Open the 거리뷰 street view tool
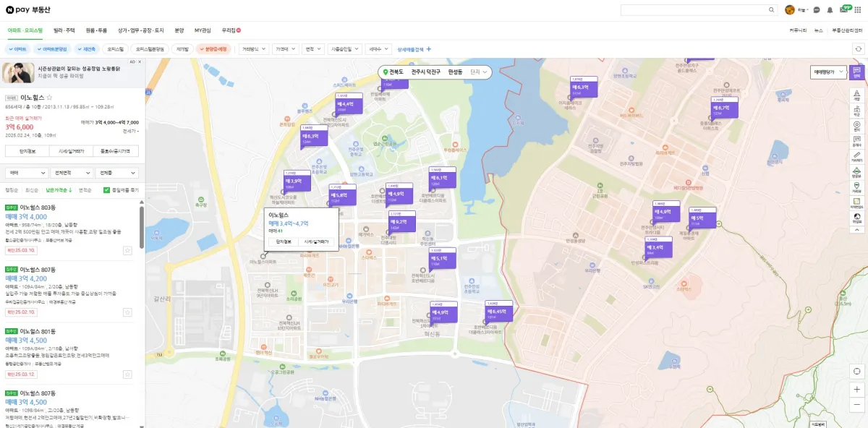This screenshot has width=868, height=428. (x=856, y=187)
